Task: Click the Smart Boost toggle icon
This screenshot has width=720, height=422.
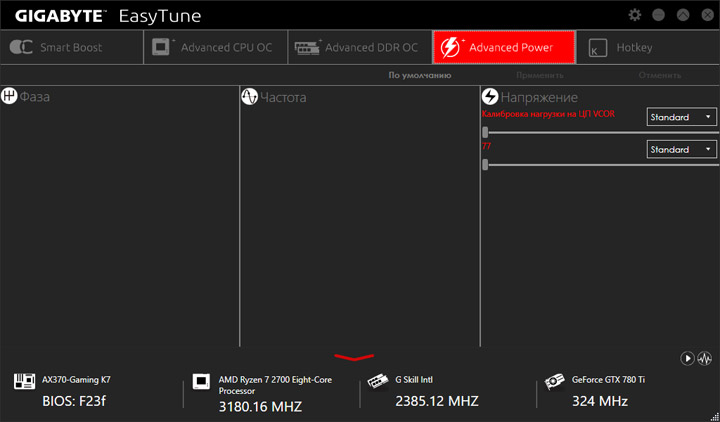Action: tap(21, 47)
